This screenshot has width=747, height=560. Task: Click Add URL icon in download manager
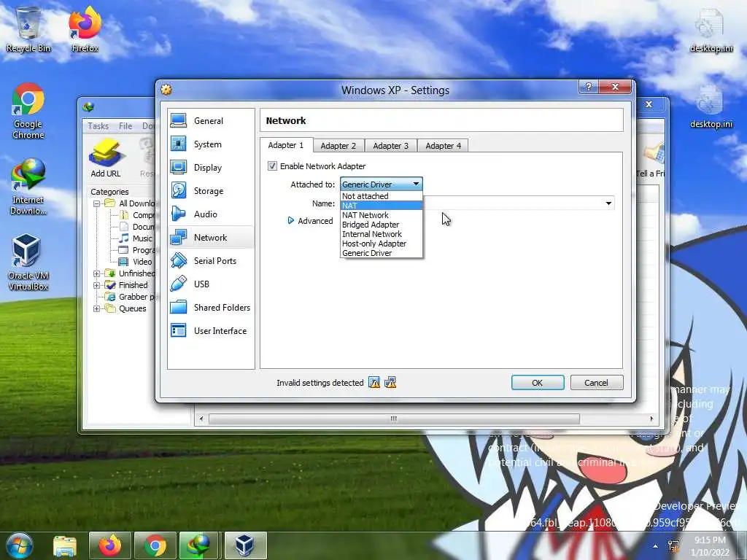coord(106,158)
